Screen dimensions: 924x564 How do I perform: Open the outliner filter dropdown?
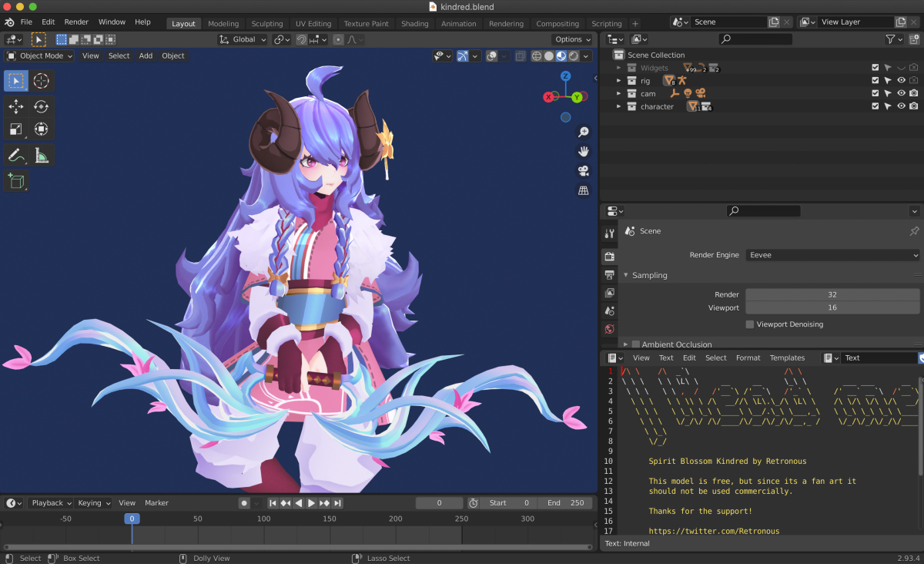(x=894, y=39)
